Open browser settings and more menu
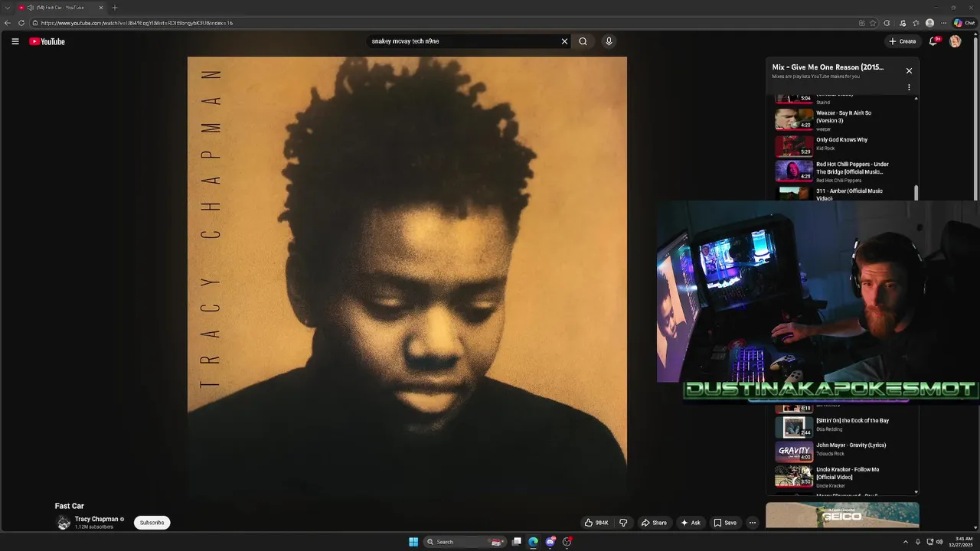Screen dimensions: 980x551 coord(943,23)
